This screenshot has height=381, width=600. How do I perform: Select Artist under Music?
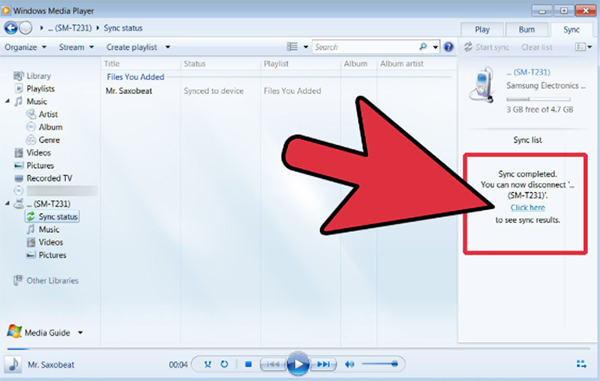(x=42, y=114)
